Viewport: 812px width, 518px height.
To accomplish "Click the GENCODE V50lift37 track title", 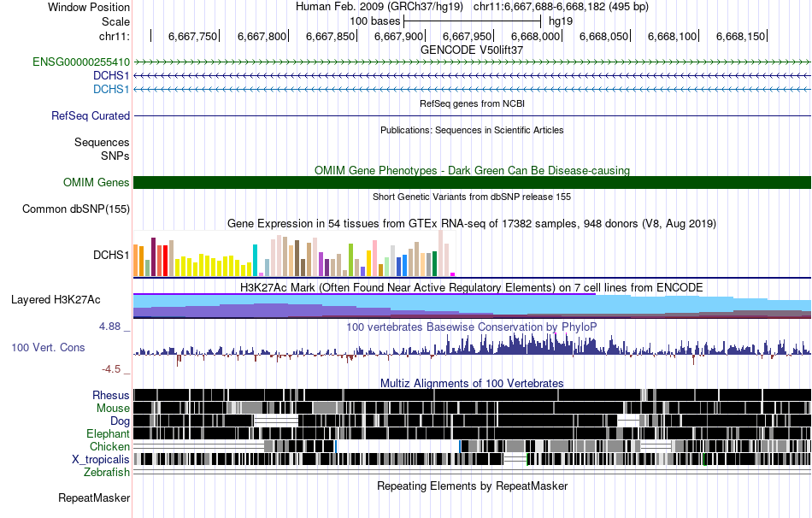I will [472, 50].
